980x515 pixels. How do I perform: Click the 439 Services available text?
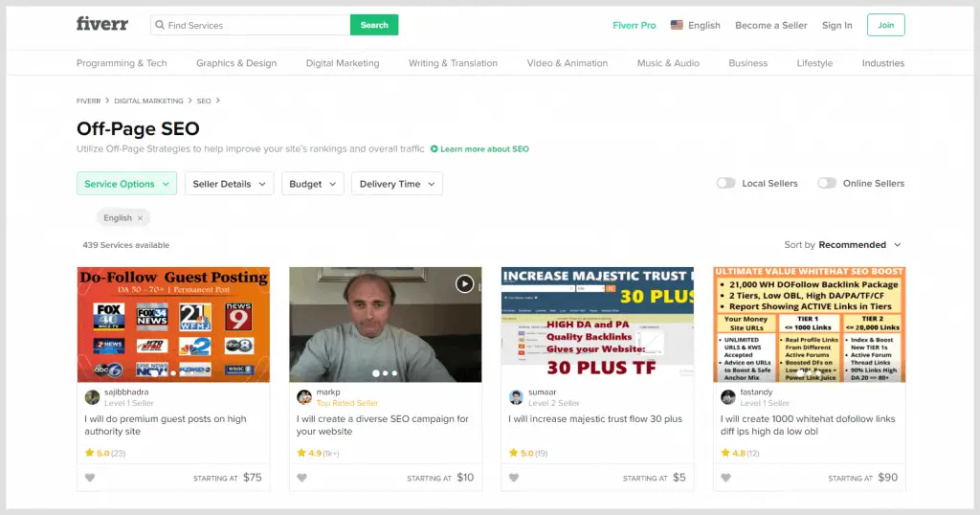(125, 245)
